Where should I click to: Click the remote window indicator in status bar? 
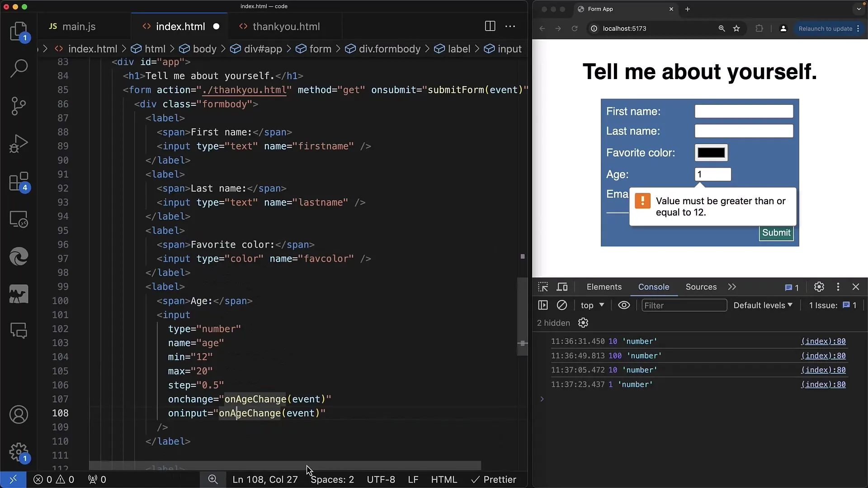(13, 479)
